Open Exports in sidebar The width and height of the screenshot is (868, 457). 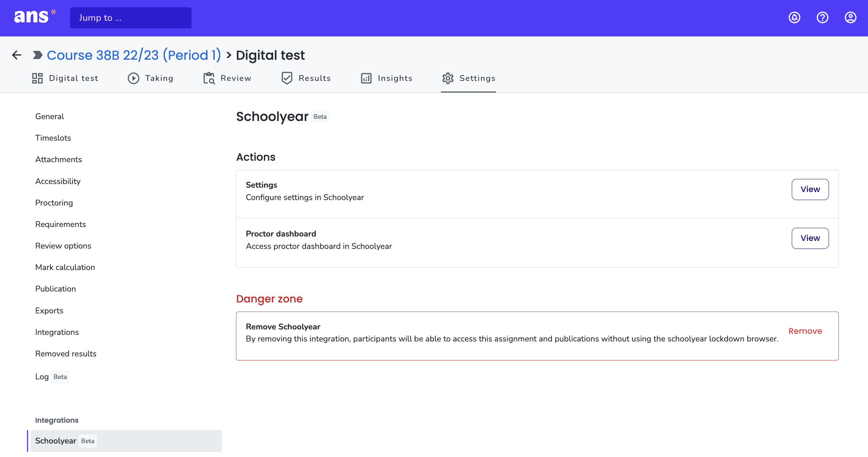49,310
